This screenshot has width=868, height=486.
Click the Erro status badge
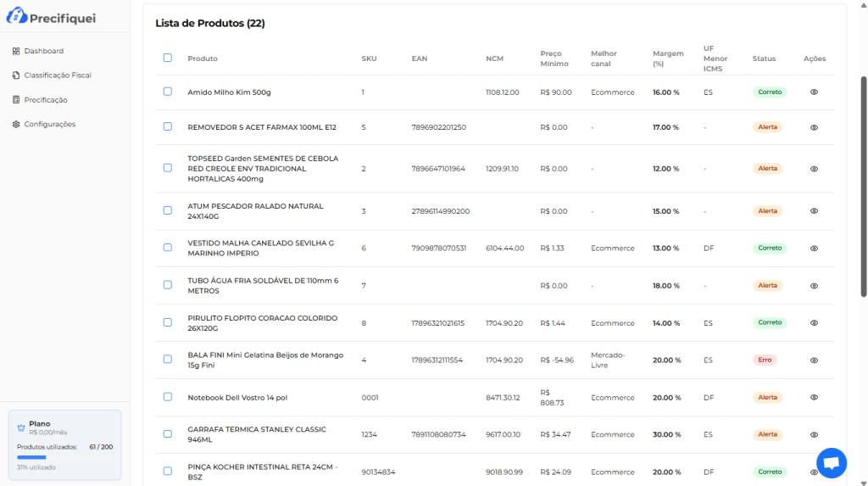(765, 360)
